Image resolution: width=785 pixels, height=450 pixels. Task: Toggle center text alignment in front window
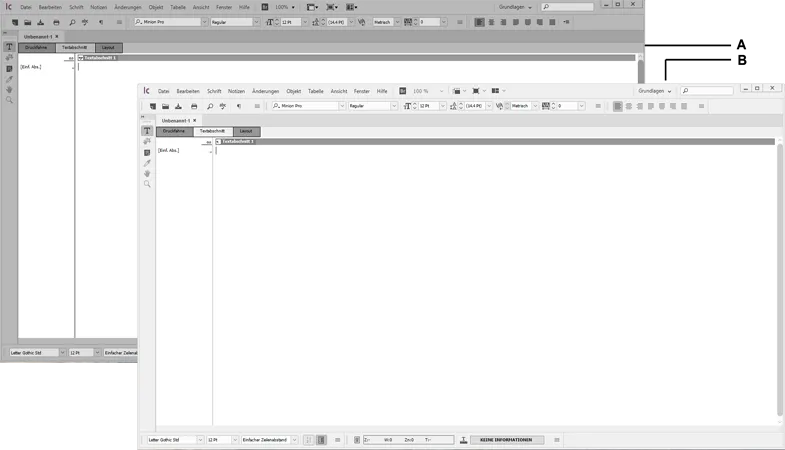pos(629,106)
